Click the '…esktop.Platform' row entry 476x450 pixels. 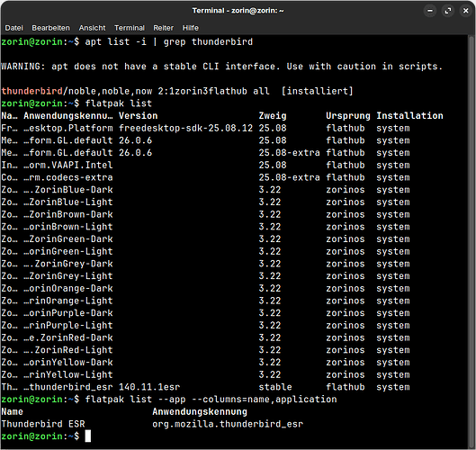click(x=68, y=128)
